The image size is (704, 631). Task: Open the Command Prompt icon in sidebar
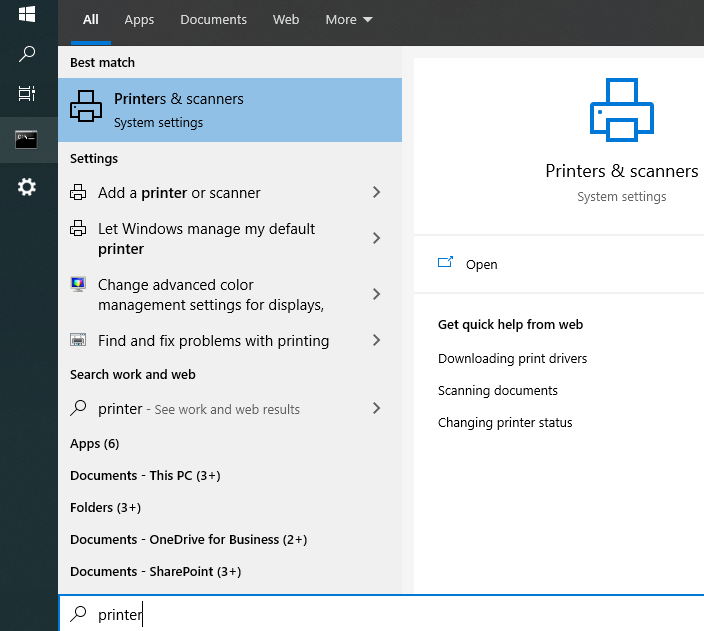tap(27, 139)
